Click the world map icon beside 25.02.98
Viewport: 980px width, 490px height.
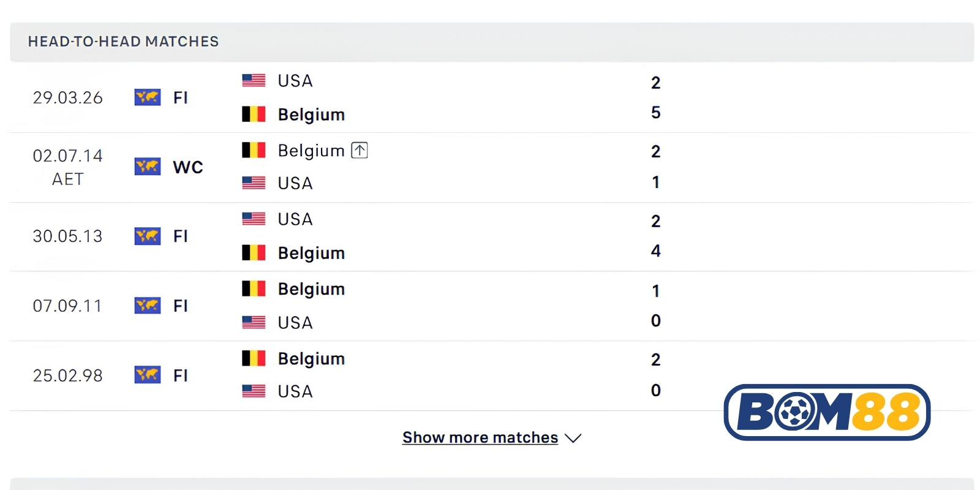click(148, 375)
